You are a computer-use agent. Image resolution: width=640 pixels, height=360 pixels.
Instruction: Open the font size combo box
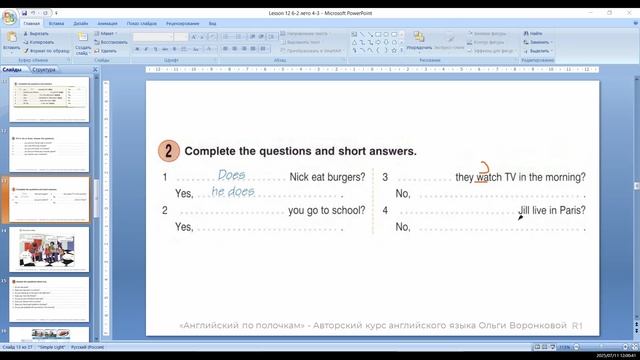point(180,37)
